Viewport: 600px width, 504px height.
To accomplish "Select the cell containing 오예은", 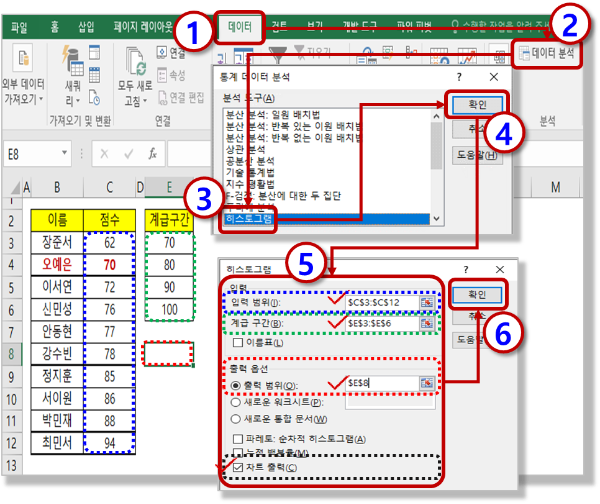I will [57, 264].
